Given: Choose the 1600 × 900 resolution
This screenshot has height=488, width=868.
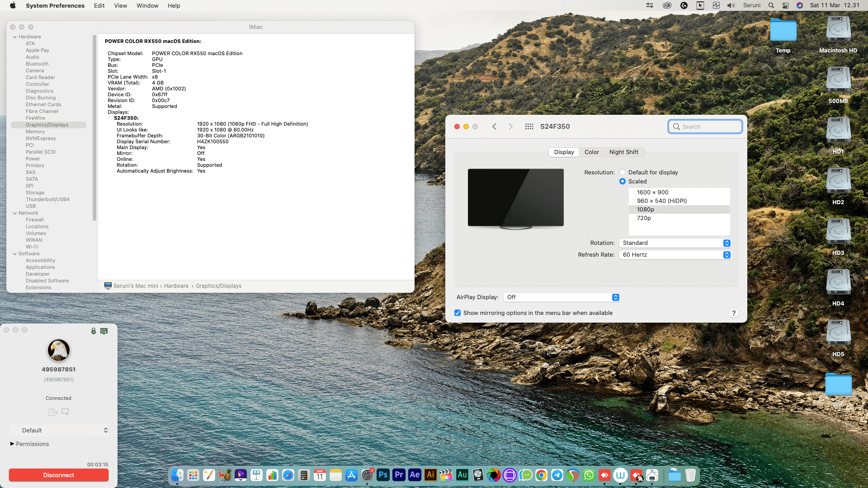Looking at the screenshot, I should (679, 192).
